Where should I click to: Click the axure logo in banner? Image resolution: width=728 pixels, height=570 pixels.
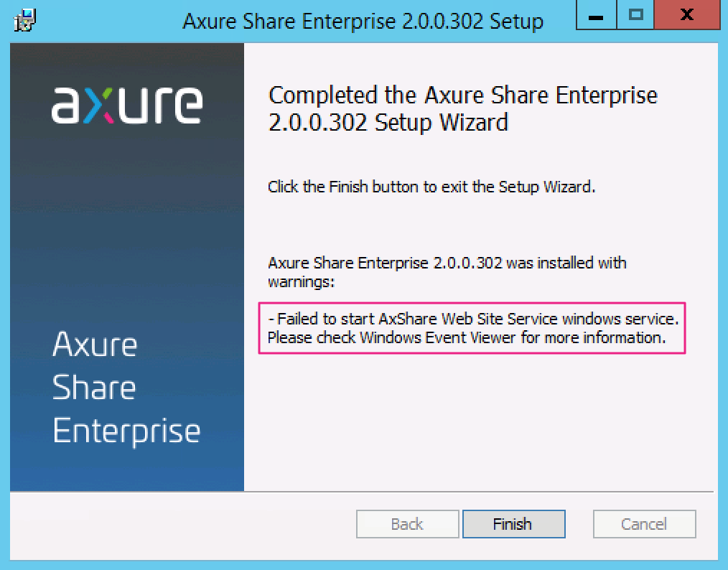tap(127, 106)
